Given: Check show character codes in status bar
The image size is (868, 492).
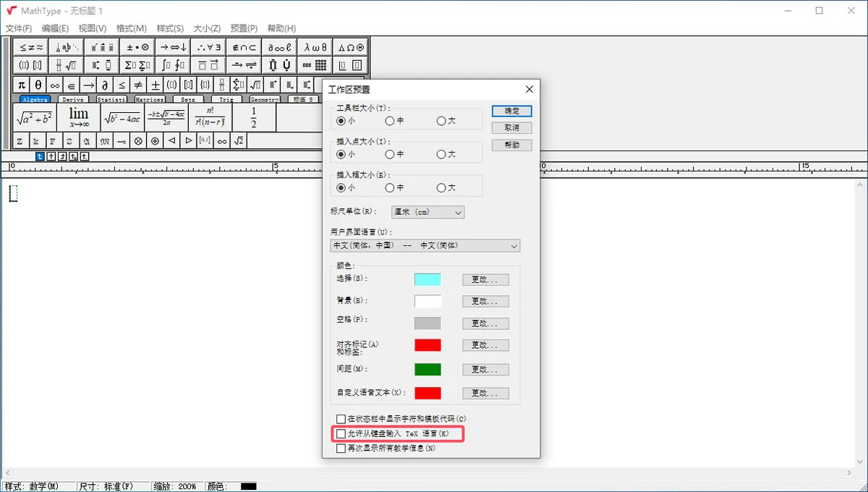Looking at the screenshot, I should pos(341,419).
